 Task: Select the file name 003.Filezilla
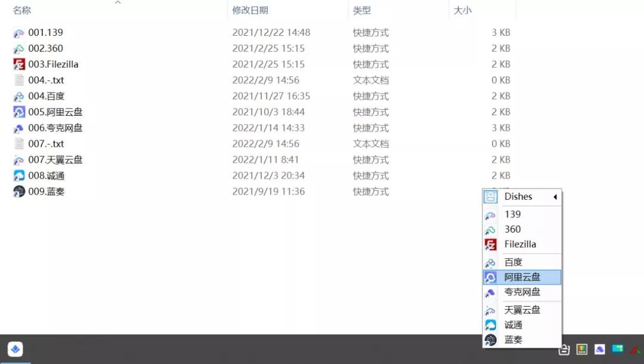54,64
